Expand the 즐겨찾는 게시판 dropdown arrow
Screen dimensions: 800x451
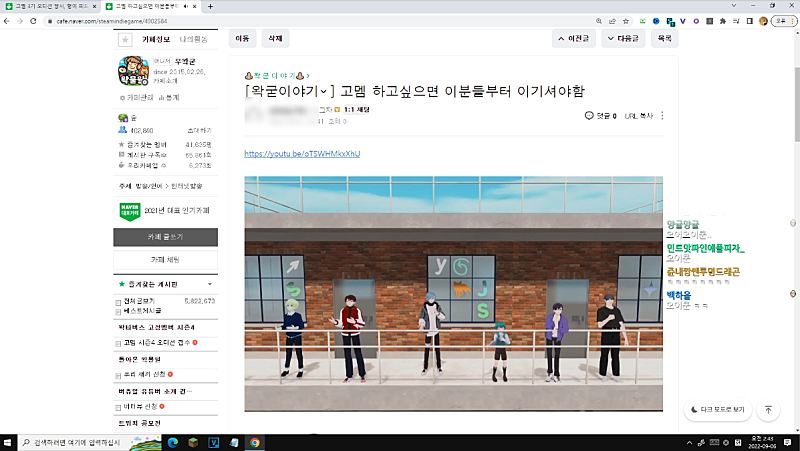(210, 284)
